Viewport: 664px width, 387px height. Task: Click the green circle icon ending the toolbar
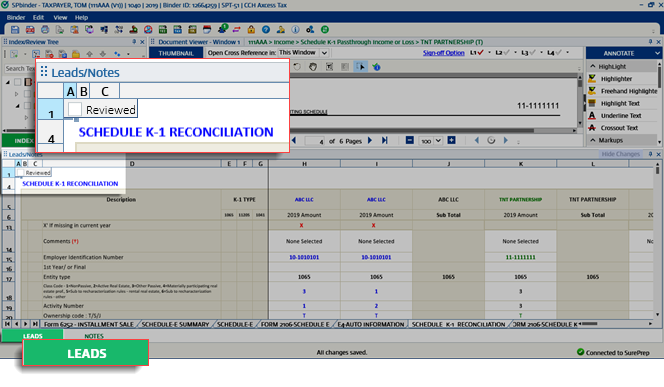click(x=325, y=30)
